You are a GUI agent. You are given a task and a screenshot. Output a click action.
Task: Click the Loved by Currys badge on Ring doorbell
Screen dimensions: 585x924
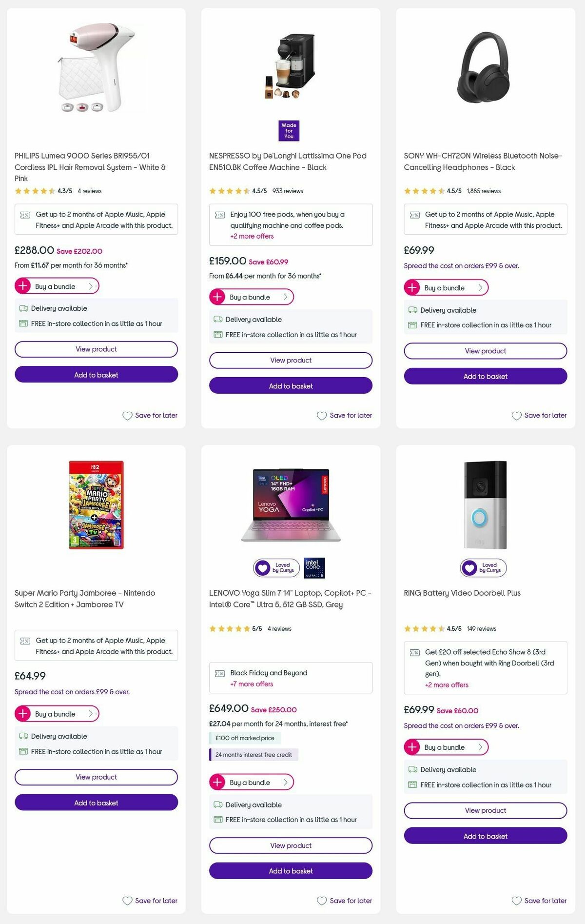pos(483,568)
